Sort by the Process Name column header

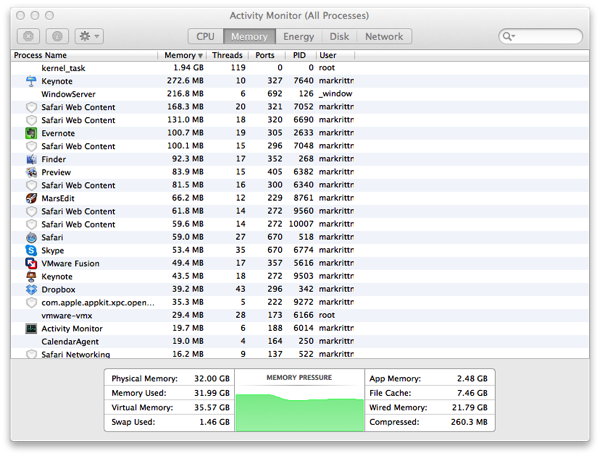[x=84, y=55]
